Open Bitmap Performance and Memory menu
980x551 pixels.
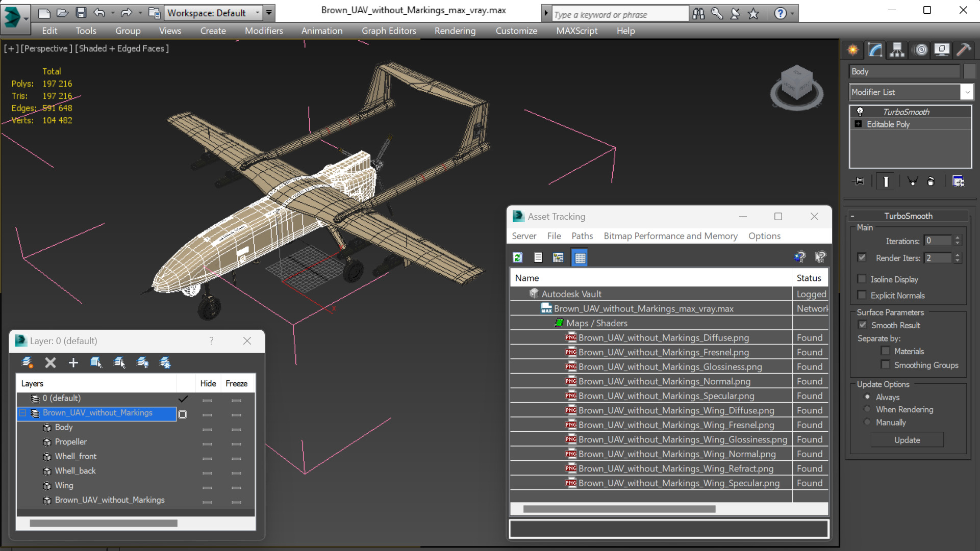point(670,236)
